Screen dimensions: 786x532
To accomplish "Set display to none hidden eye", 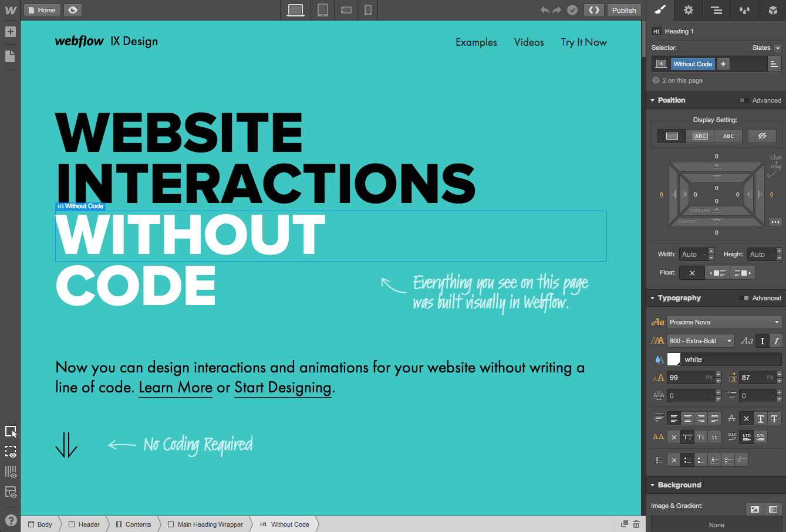I will point(762,136).
